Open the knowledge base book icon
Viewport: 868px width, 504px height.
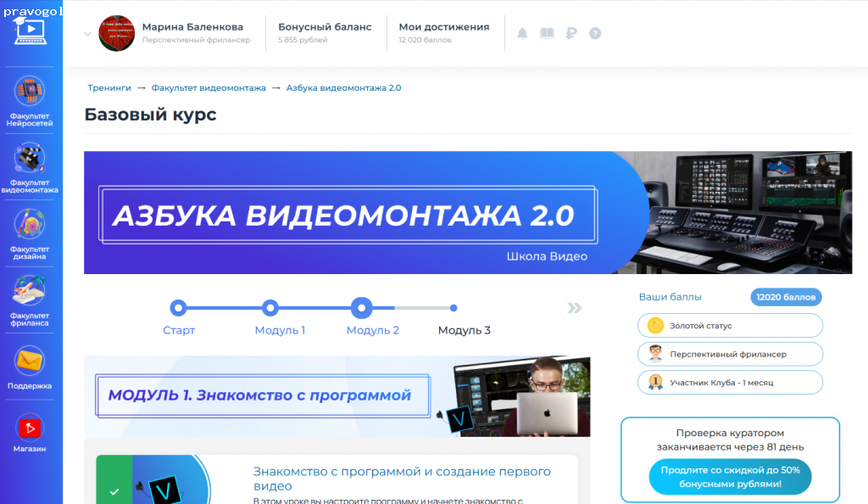(546, 32)
